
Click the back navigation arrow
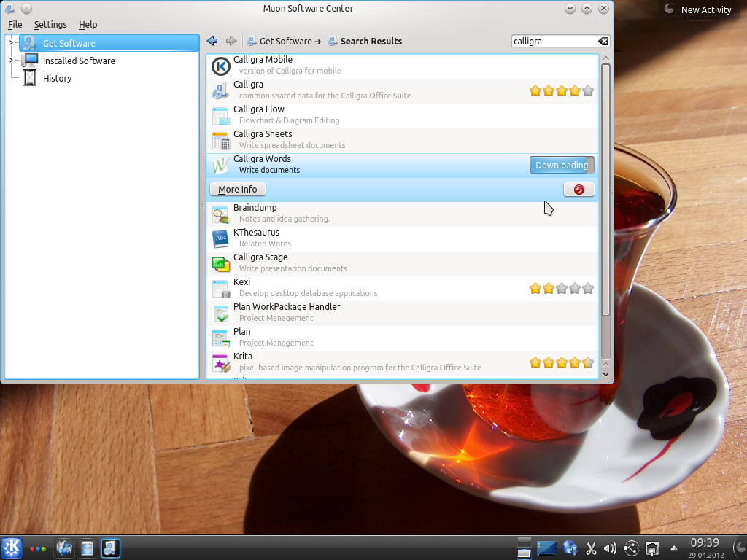(212, 41)
